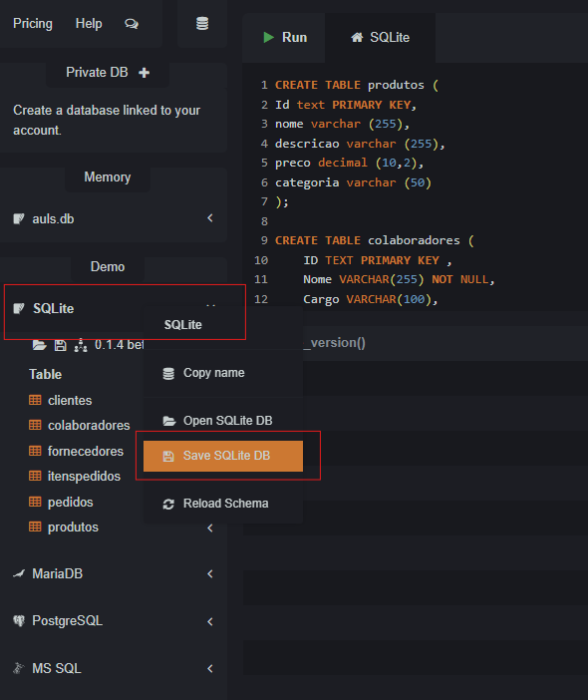Viewport: 588px width, 700px height.
Task: Click the table grid icon beside fornecedores
Action: click(x=35, y=451)
